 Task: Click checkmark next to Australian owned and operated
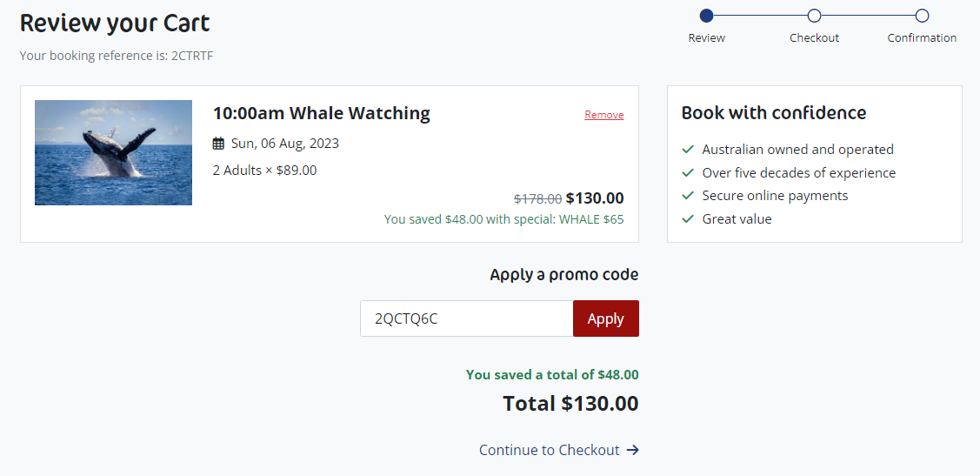click(x=688, y=150)
